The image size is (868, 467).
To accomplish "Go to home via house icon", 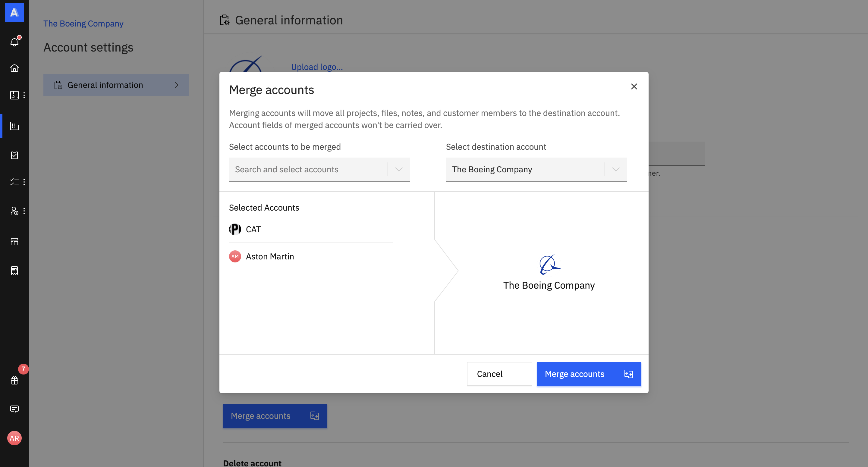I will [x=14, y=68].
